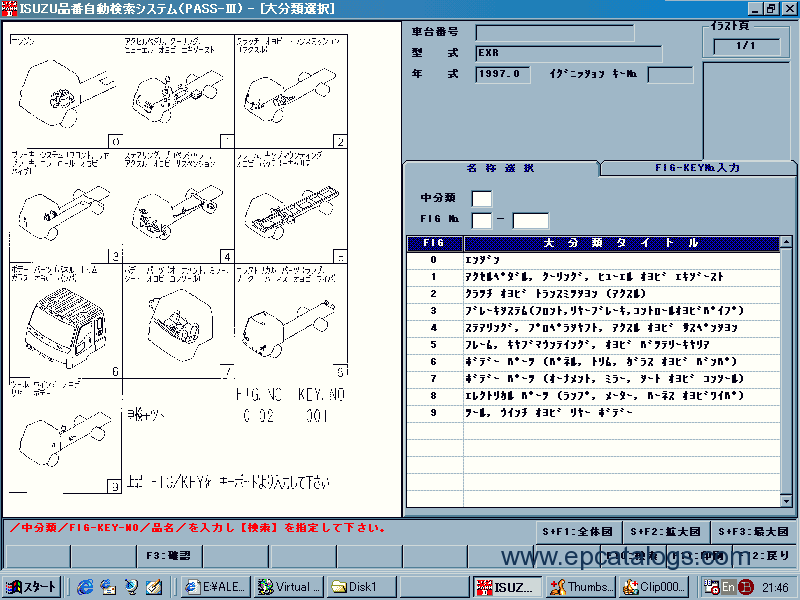
Task: Select FIG row 7 ボデーパーツ オーナメント
Action: tap(593, 379)
